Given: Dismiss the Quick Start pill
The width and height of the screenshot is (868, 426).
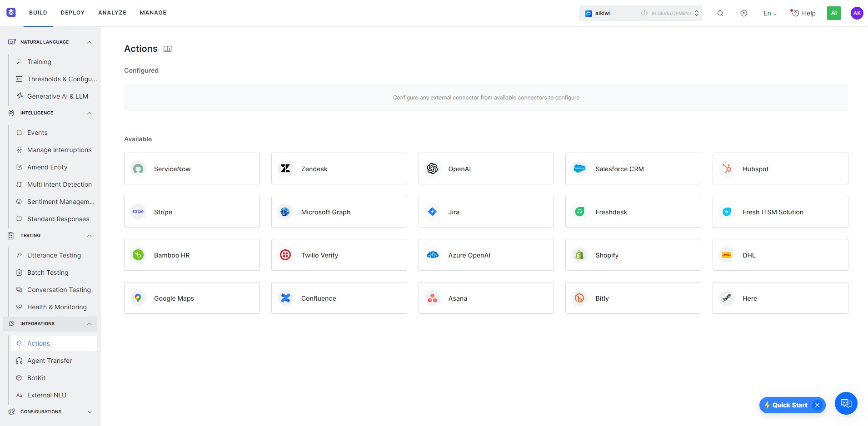Looking at the screenshot, I should coord(817,405).
